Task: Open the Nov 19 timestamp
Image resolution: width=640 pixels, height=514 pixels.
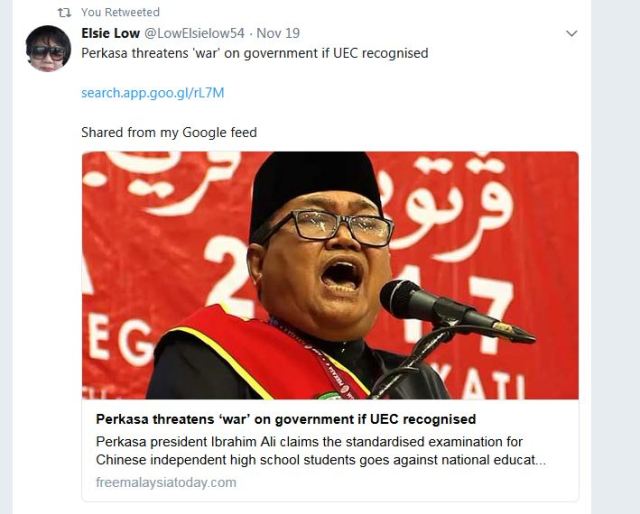Action: coord(278,33)
